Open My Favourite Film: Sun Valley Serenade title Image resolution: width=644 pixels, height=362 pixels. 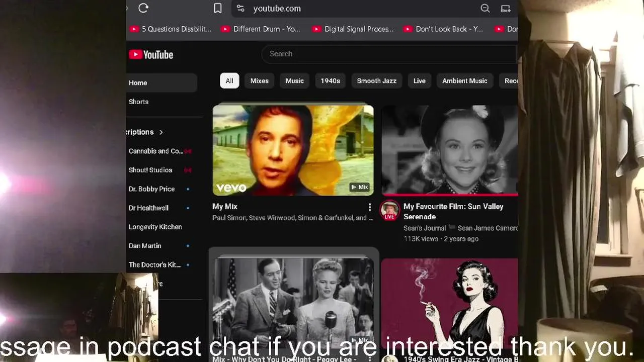453,212
